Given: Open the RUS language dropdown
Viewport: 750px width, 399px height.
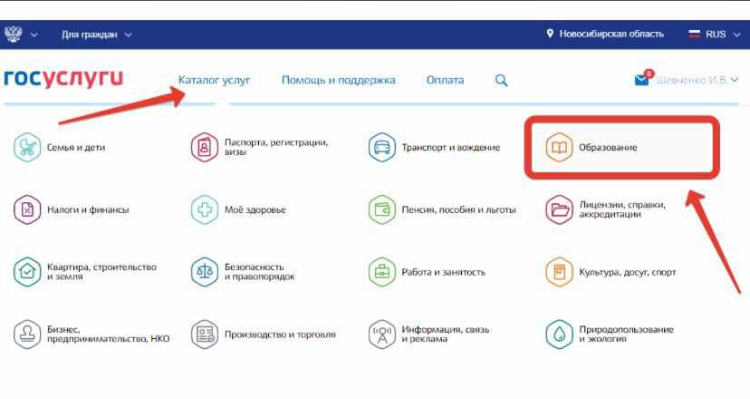Looking at the screenshot, I should 715,34.
